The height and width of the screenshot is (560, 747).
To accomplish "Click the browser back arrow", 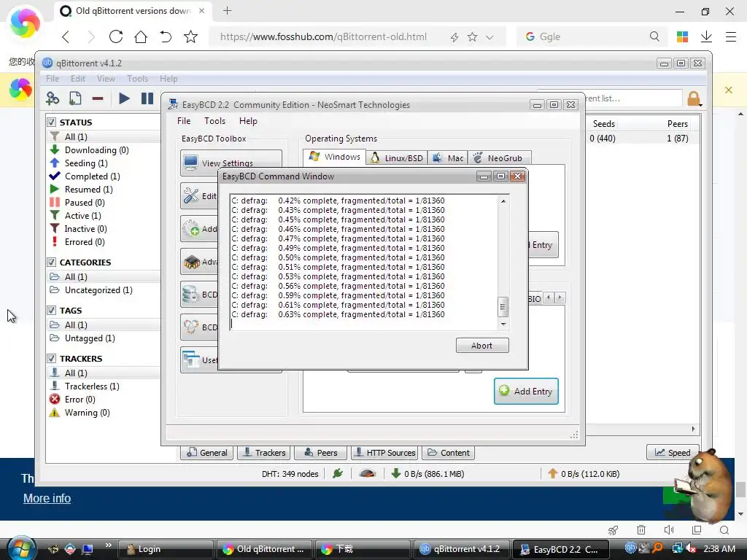I will point(66,36).
